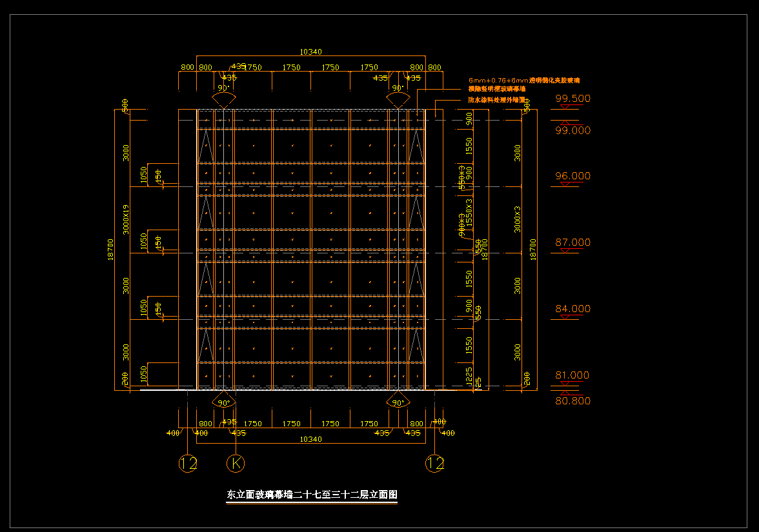Select the 87.000 elevation label
The width and height of the screenshot is (759, 532).
[x=572, y=242]
